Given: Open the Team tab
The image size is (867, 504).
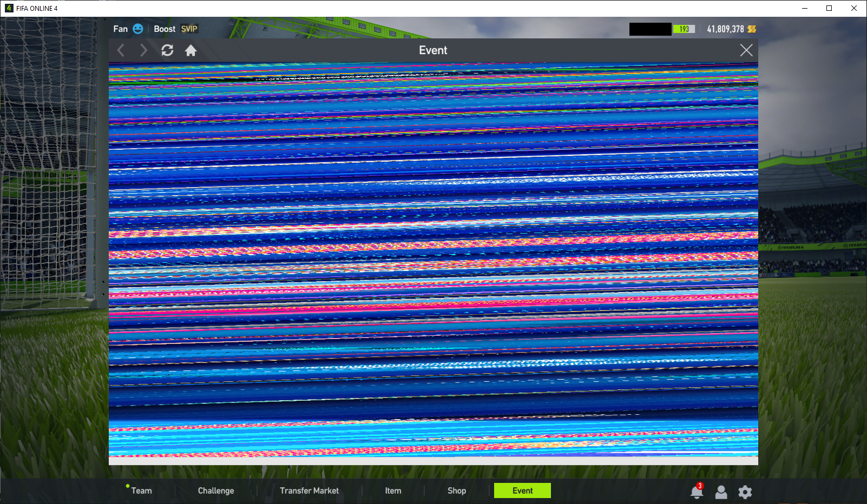Looking at the screenshot, I should 141,490.
